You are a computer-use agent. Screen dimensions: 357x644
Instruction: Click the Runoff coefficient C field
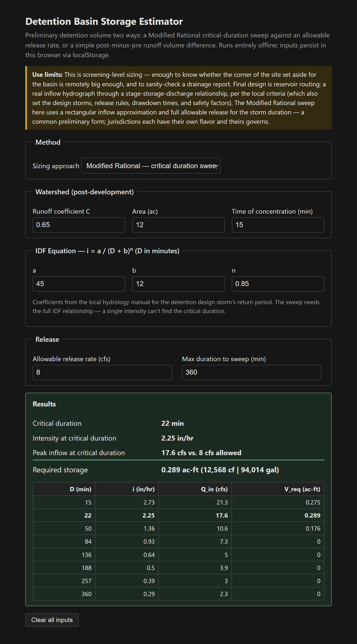pyautogui.click(x=79, y=225)
